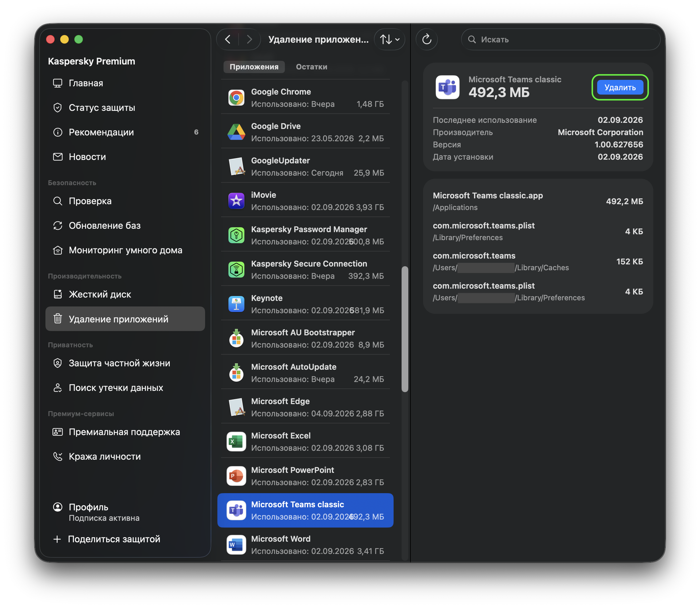700x608 pixels.
Task: Click the Удаление приложен... window title
Action: click(318, 40)
